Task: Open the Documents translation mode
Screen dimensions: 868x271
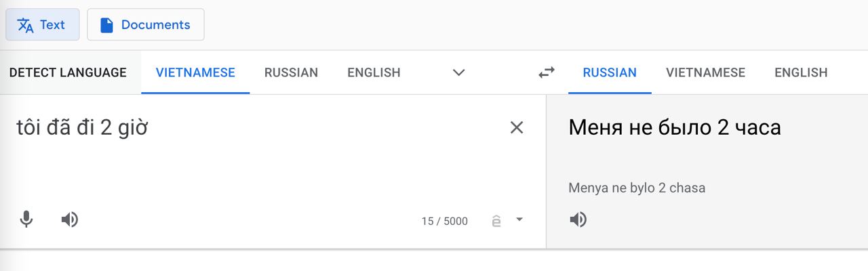Action: click(145, 25)
